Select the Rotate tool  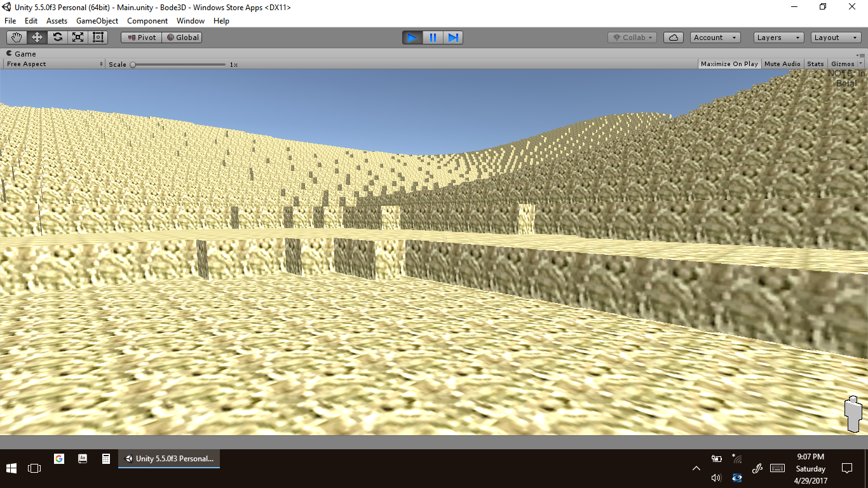pyautogui.click(x=57, y=37)
